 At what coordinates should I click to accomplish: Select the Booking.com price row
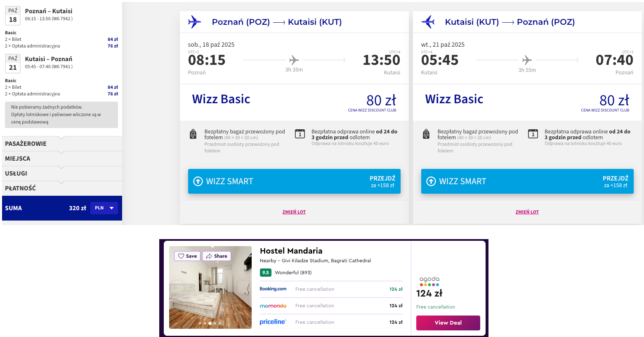tap(331, 289)
